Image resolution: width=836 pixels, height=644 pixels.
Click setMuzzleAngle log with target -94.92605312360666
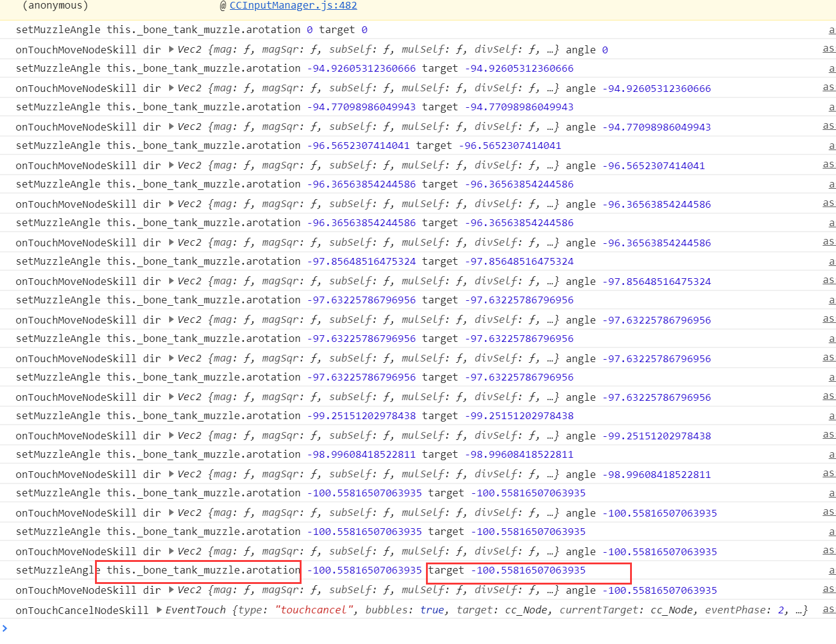pos(295,68)
